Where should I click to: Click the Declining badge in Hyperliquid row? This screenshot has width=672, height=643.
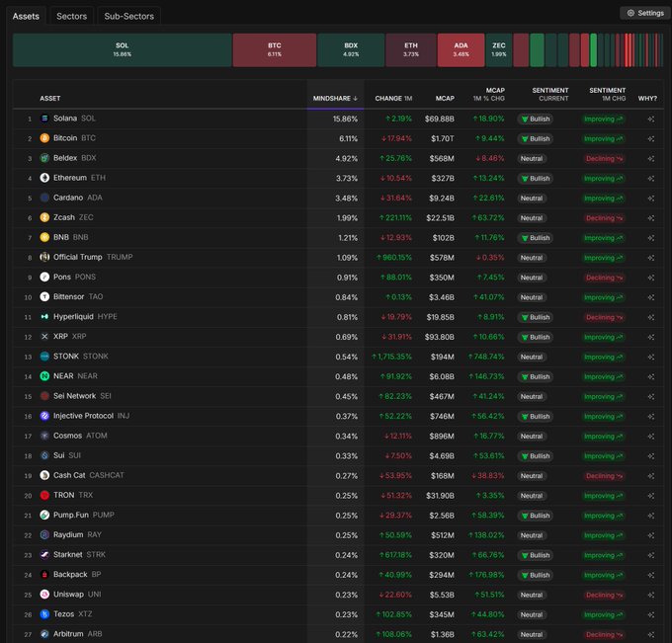604,317
